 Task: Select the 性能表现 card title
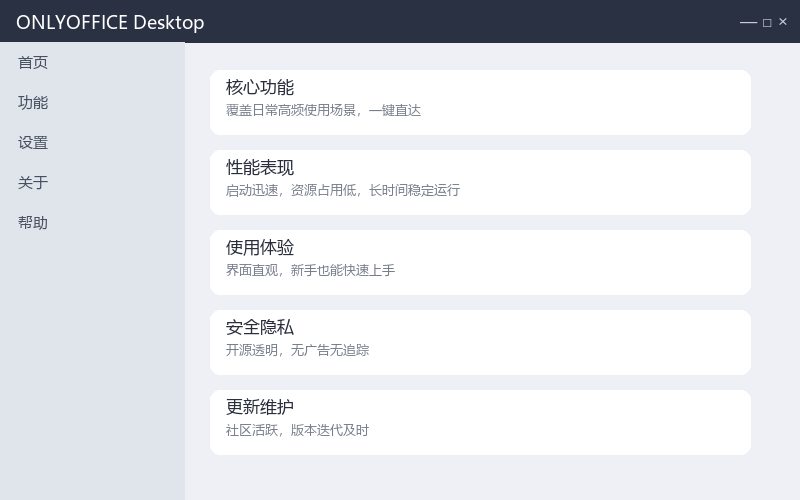coord(260,167)
